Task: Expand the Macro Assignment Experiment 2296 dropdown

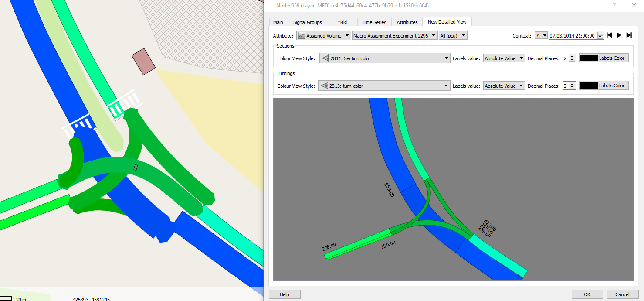Action: (x=394, y=36)
